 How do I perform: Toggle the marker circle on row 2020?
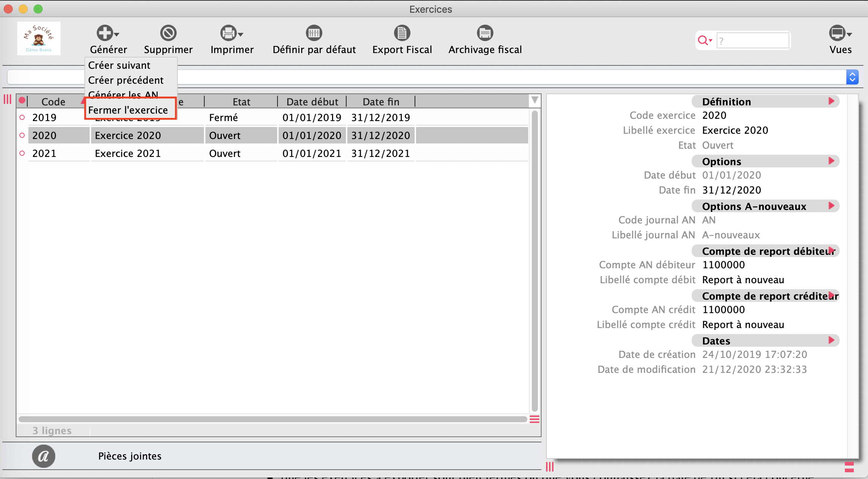pos(22,135)
